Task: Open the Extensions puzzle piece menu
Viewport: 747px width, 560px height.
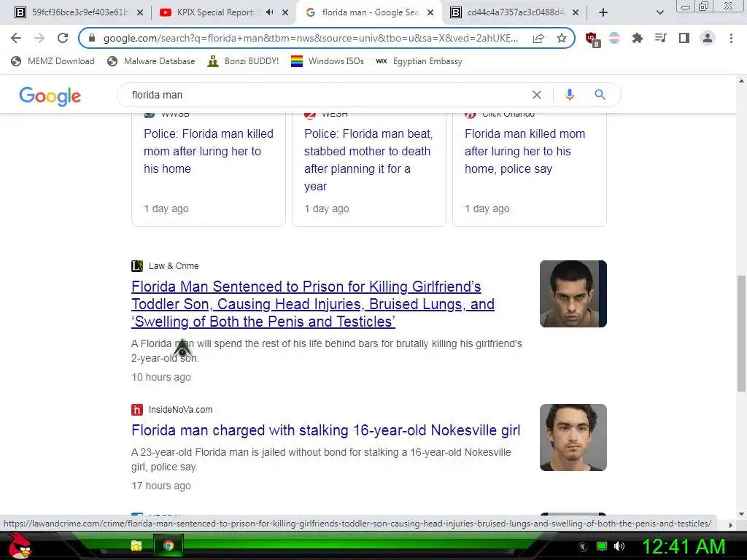Action: tap(637, 38)
